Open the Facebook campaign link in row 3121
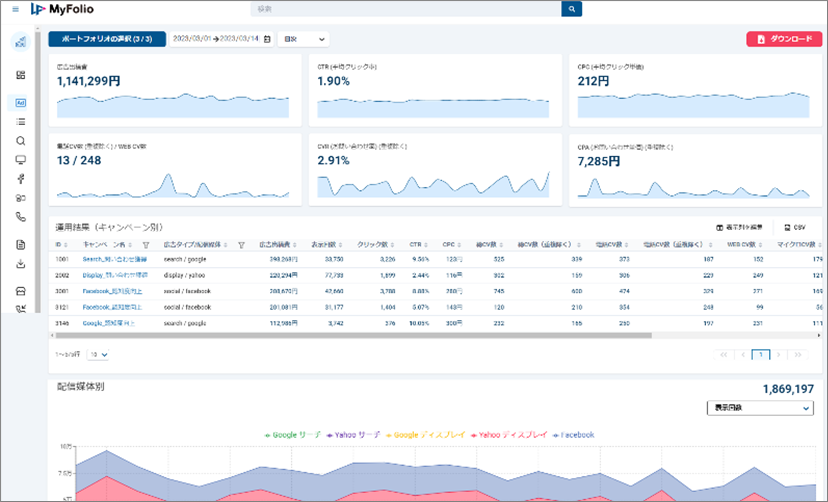This screenshot has width=828, height=502. (112, 307)
